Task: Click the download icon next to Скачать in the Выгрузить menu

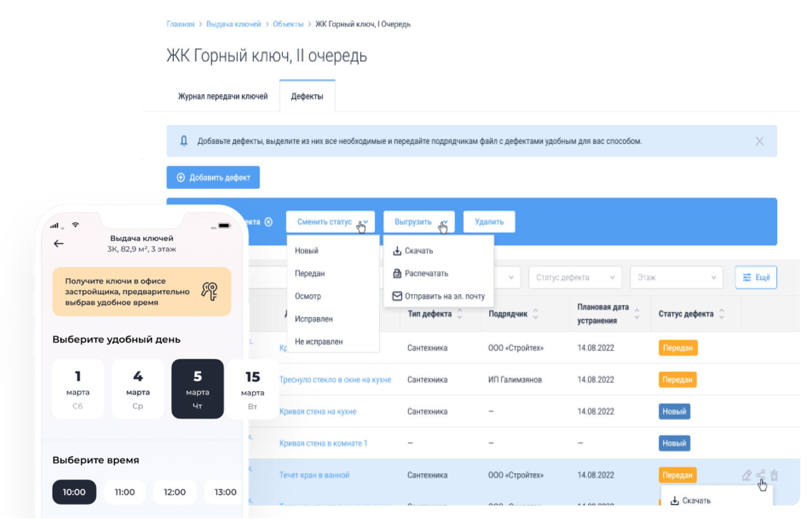Action: pyautogui.click(x=397, y=250)
